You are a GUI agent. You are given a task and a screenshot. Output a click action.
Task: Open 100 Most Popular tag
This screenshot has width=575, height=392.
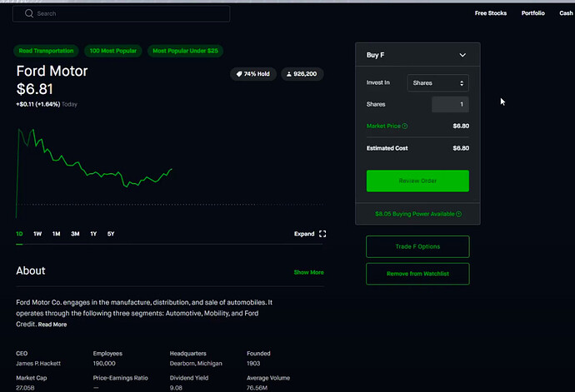pos(113,51)
